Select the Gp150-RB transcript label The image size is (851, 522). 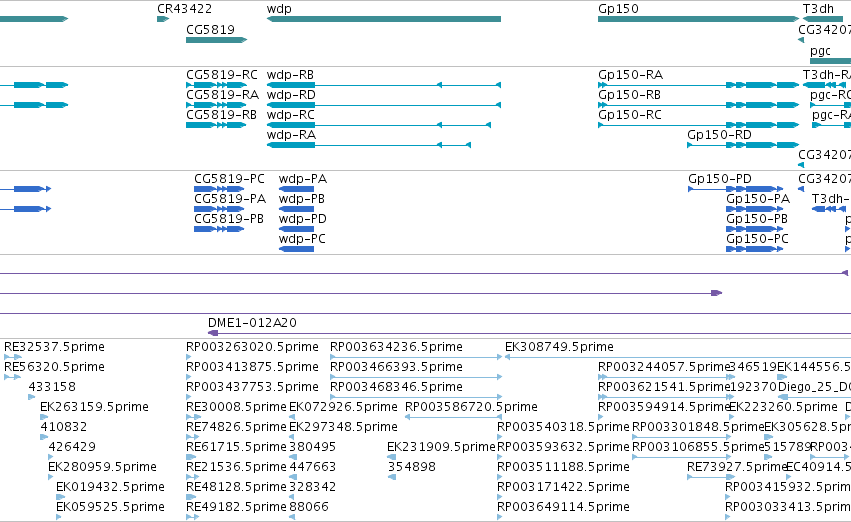click(630, 95)
